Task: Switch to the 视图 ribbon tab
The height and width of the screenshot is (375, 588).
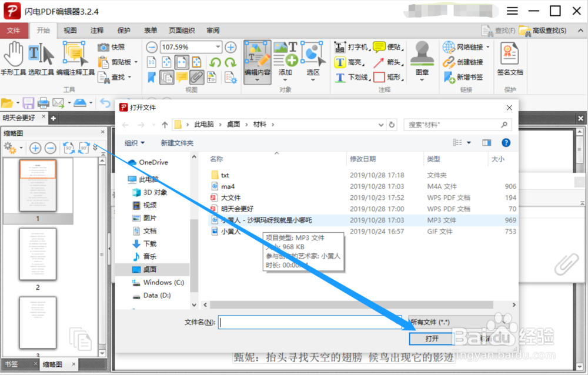Action: pos(70,31)
